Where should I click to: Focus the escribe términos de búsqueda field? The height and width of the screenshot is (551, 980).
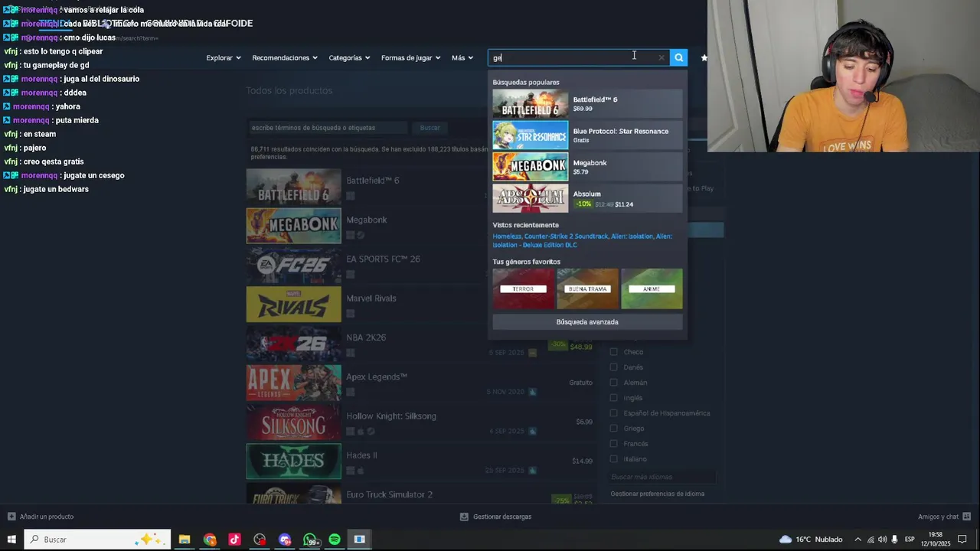pyautogui.click(x=329, y=128)
